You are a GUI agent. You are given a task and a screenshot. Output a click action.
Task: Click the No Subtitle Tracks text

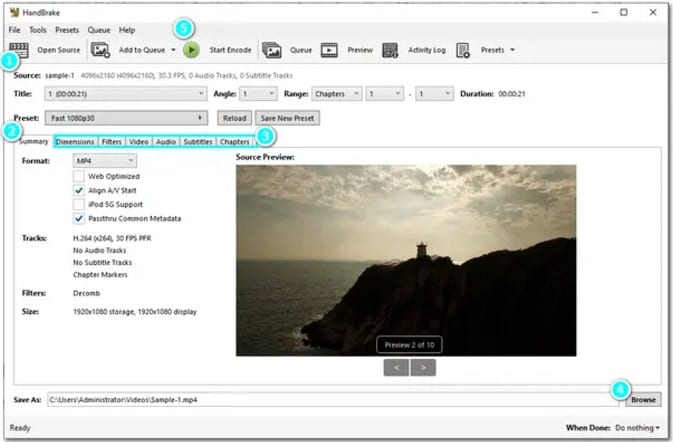pyautogui.click(x=103, y=262)
